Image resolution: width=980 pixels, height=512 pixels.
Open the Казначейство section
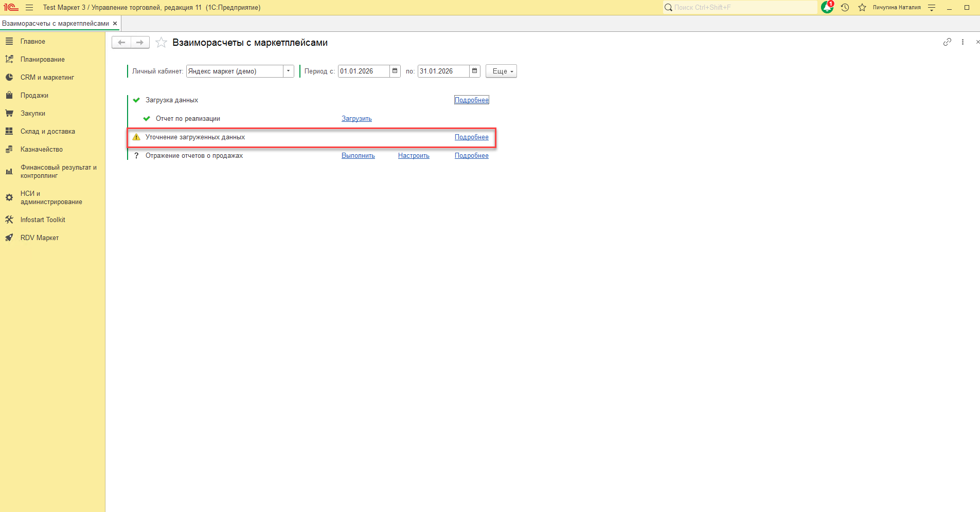coord(52,150)
